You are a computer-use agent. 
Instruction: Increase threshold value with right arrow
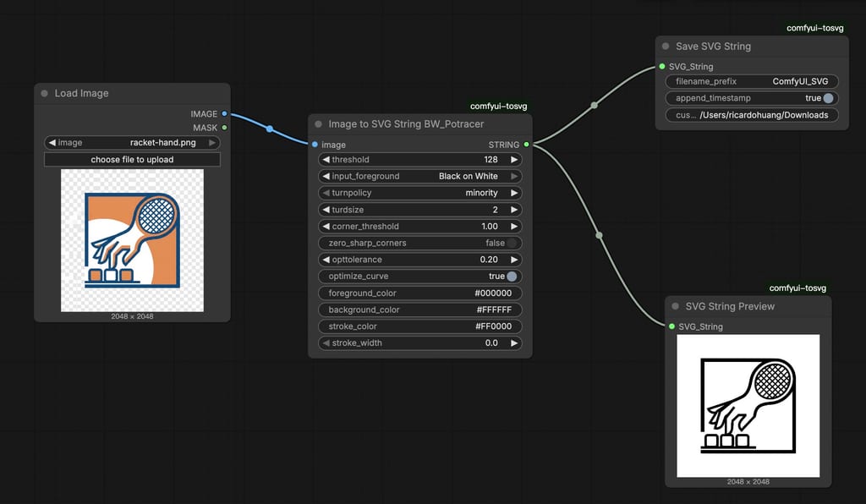[514, 160]
